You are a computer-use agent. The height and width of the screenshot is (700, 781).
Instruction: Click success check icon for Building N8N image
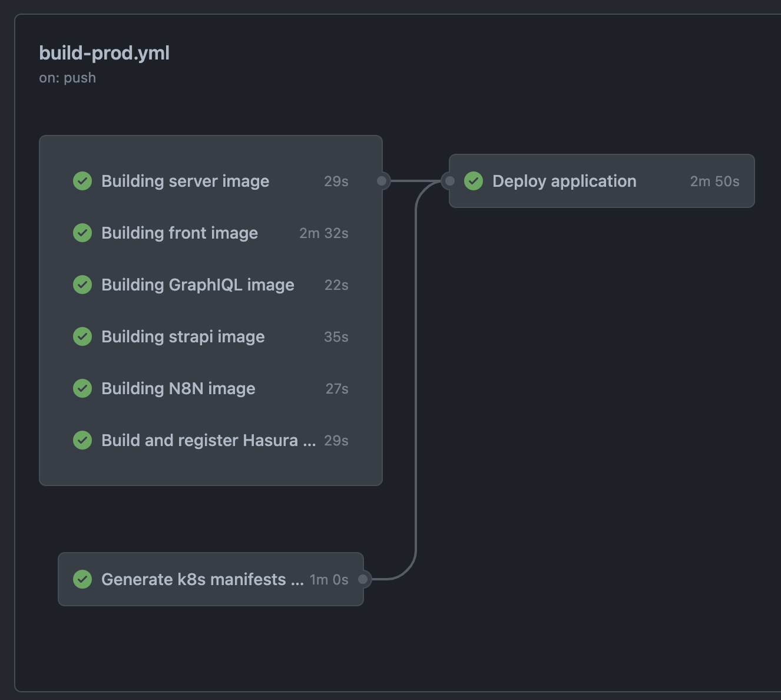[x=82, y=388]
